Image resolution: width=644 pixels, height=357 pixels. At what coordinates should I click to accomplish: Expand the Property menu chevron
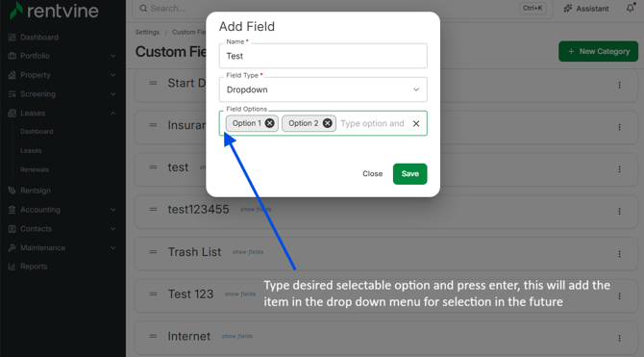pos(113,75)
